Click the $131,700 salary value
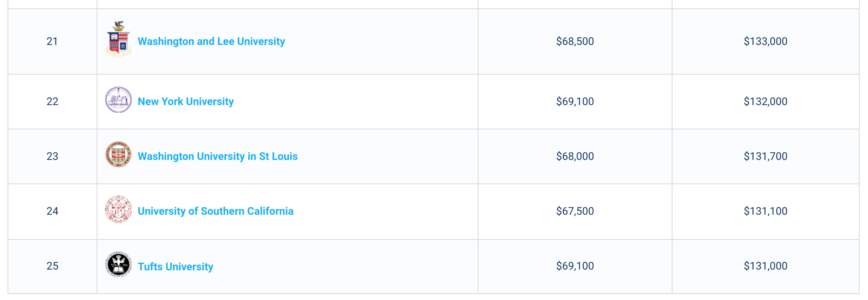 pos(765,156)
